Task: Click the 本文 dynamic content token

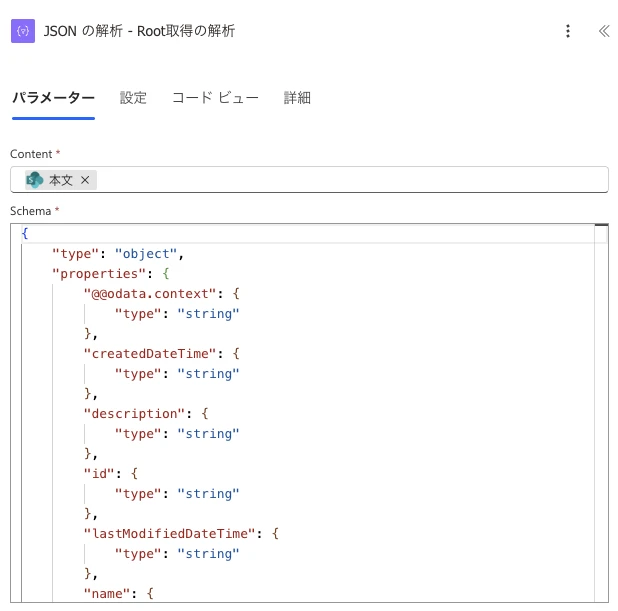Action: pyautogui.click(x=61, y=180)
